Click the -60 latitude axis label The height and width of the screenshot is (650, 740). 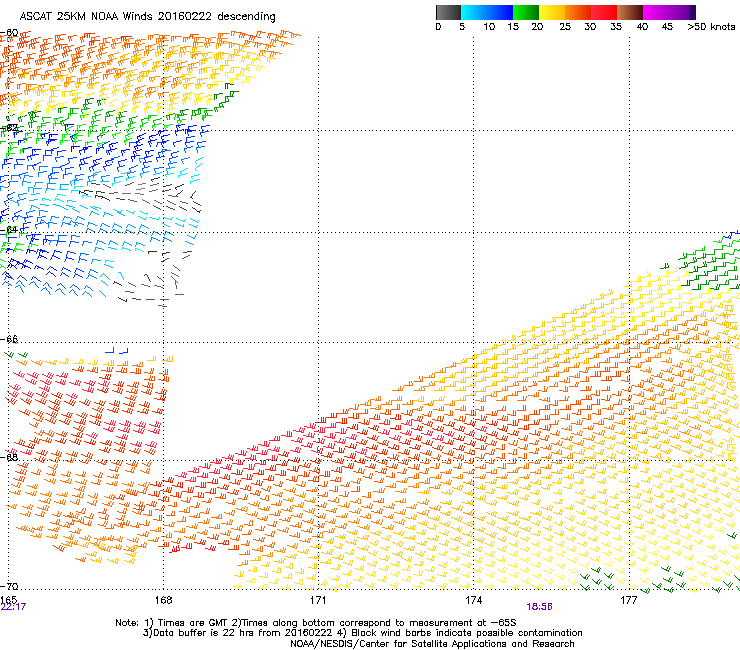(9, 33)
